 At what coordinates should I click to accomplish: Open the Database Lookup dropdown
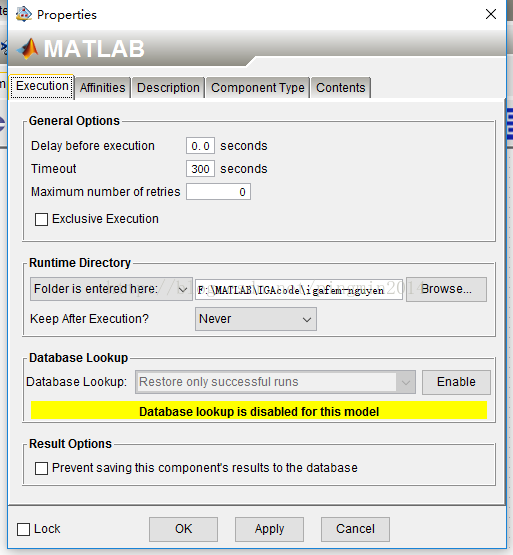pos(275,382)
